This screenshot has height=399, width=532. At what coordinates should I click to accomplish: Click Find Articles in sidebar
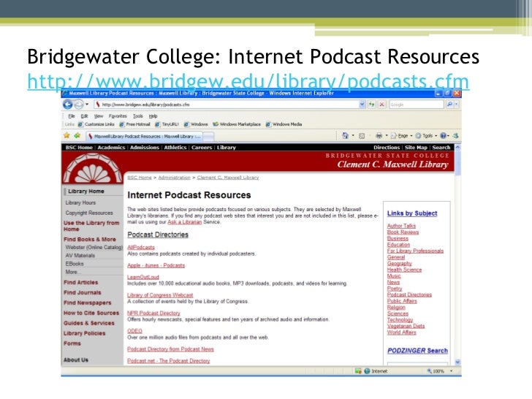pos(80,282)
